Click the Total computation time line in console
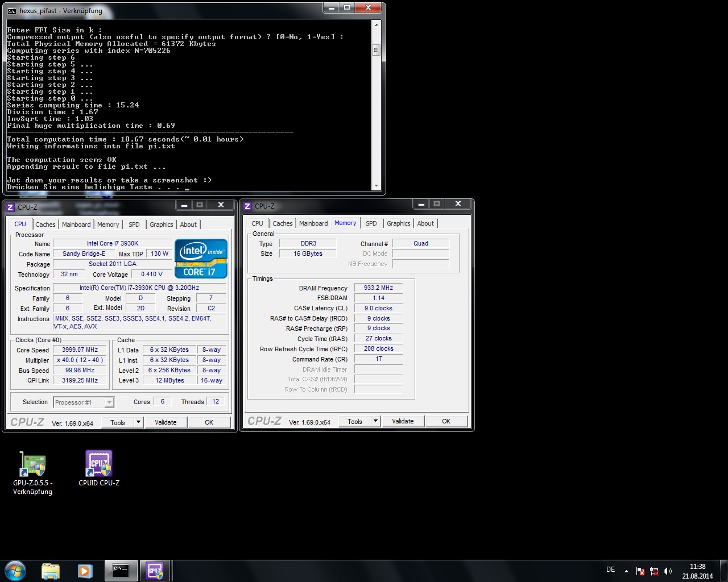728x582 pixels. [x=125, y=139]
